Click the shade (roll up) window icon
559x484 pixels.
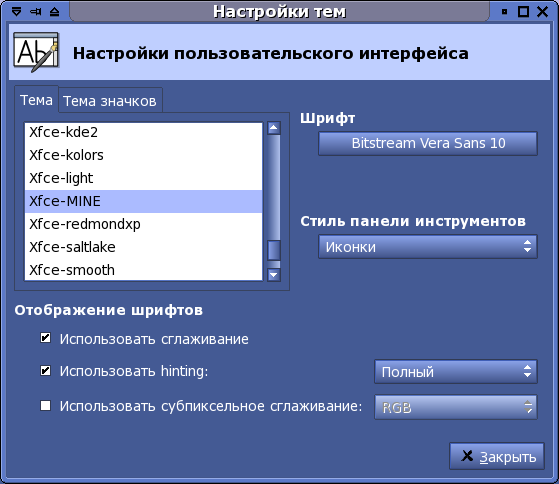pos(55,12)
